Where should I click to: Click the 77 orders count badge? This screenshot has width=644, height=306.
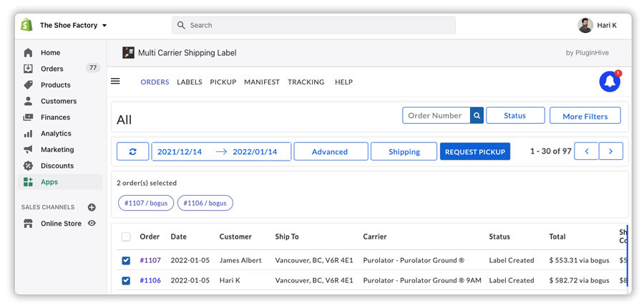pyautogui.click(x=93, y=68)
